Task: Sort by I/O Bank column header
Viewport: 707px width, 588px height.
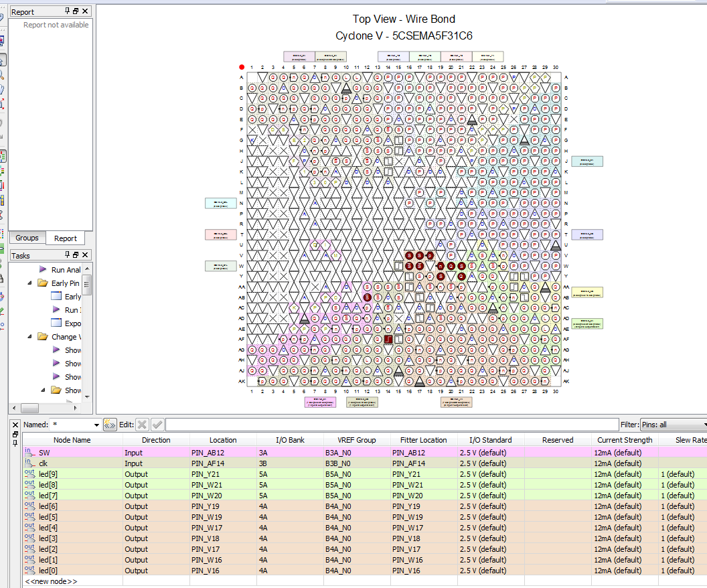Action: pyautogui.click(x=290, y=439)
